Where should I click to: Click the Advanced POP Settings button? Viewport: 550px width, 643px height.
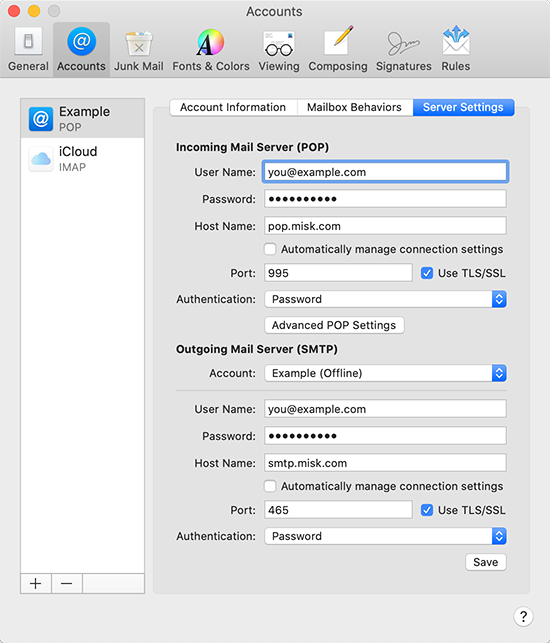pos(334,325)
